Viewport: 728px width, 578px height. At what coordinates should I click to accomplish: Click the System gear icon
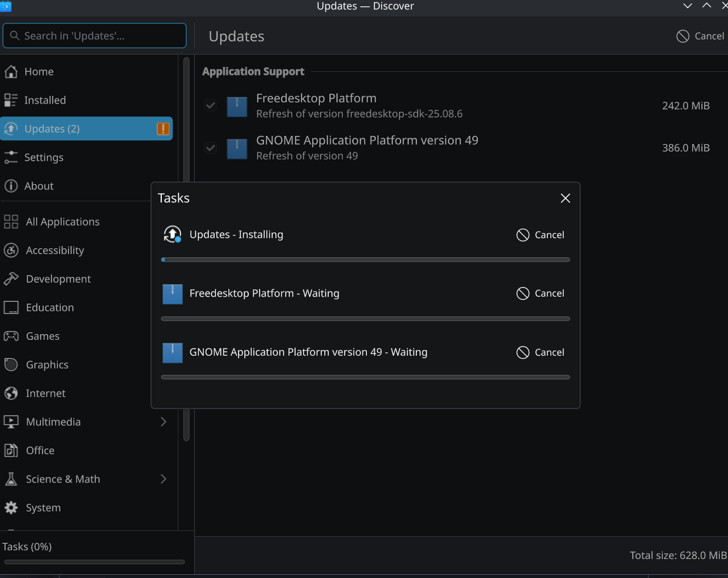[11, 507]
